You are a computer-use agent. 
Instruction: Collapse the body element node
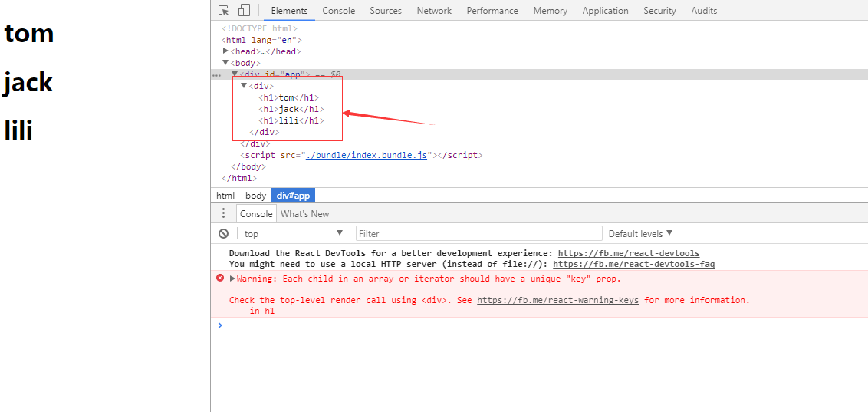tap(225, 63)
